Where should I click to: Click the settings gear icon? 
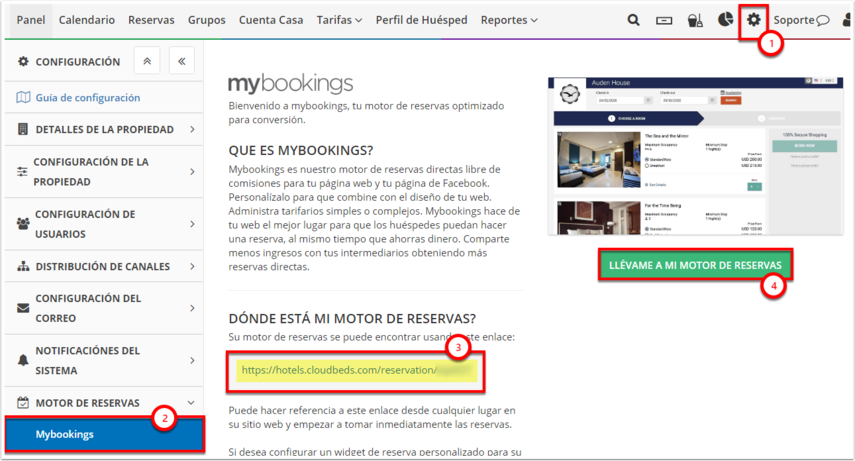pos(754,20)
